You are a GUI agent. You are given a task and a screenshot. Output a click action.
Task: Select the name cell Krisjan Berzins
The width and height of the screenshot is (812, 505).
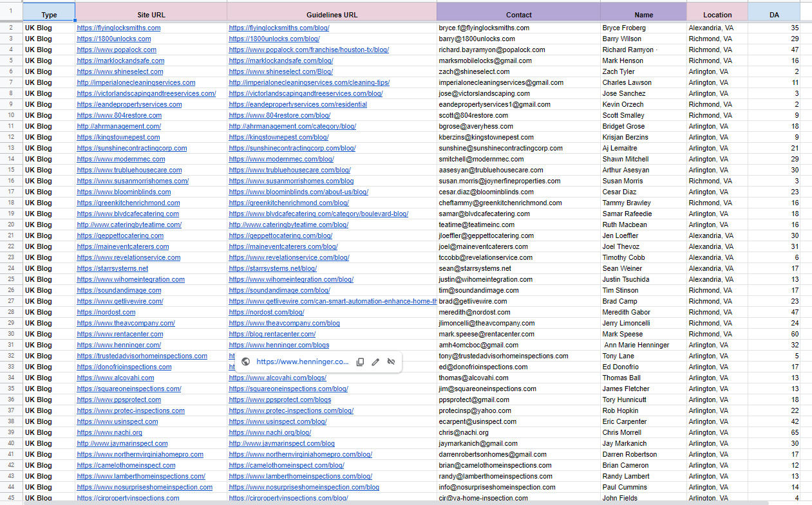643,137
